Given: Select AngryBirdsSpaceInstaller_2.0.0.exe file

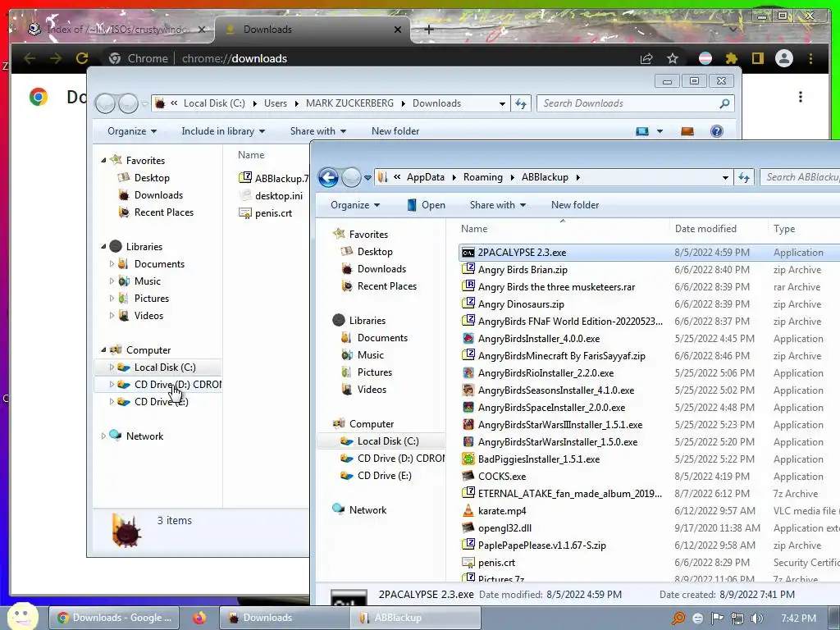Looking at the screenshot, I should pyautogui.click(x=543, y=407).
